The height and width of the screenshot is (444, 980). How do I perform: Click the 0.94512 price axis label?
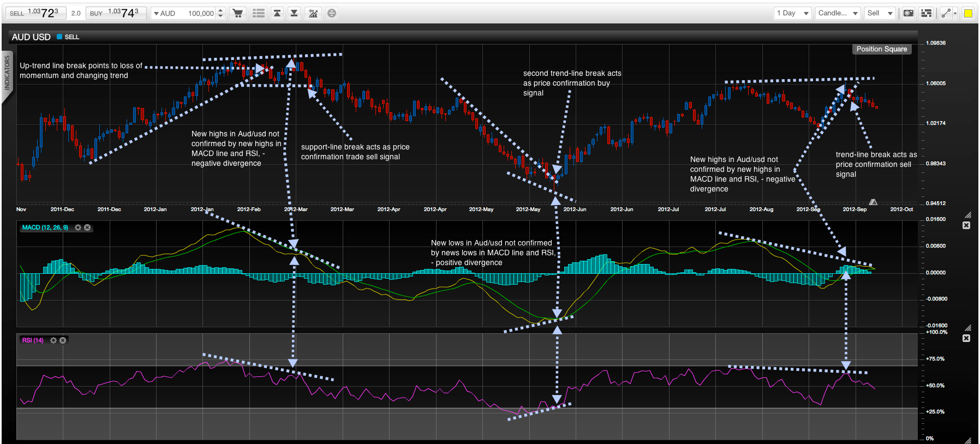936,203
